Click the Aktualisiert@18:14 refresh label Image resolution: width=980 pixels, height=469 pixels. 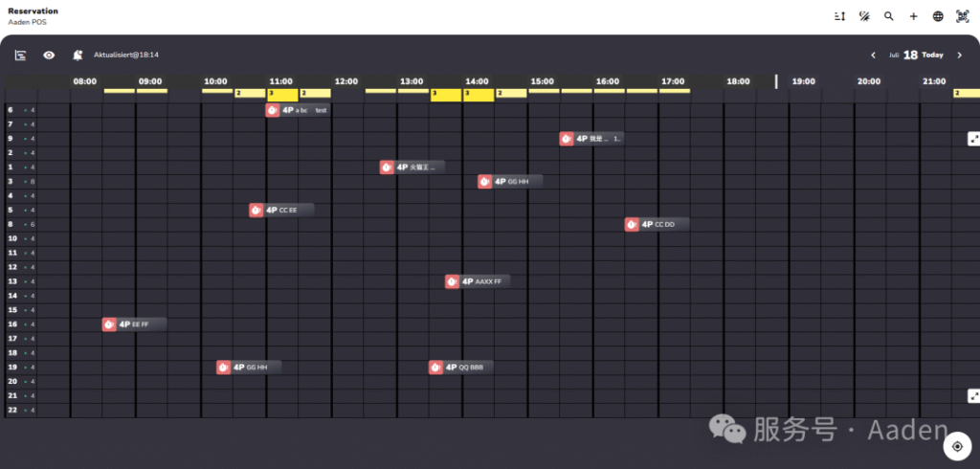126,56
